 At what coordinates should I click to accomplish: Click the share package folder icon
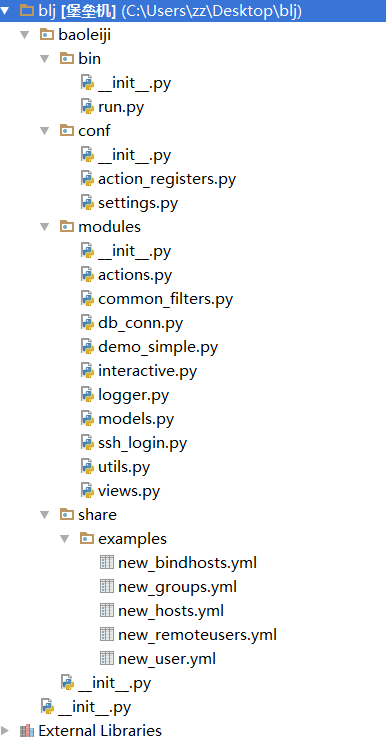coord(67,514)
